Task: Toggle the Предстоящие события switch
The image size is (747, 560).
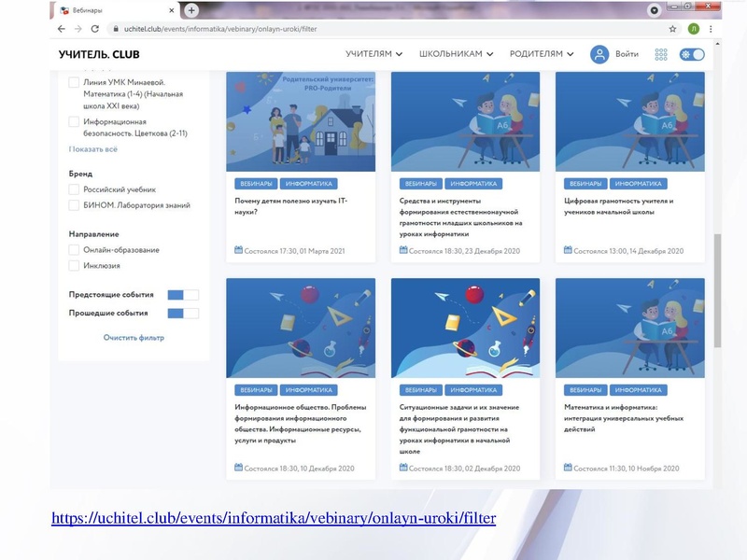Action: (182, 295)
